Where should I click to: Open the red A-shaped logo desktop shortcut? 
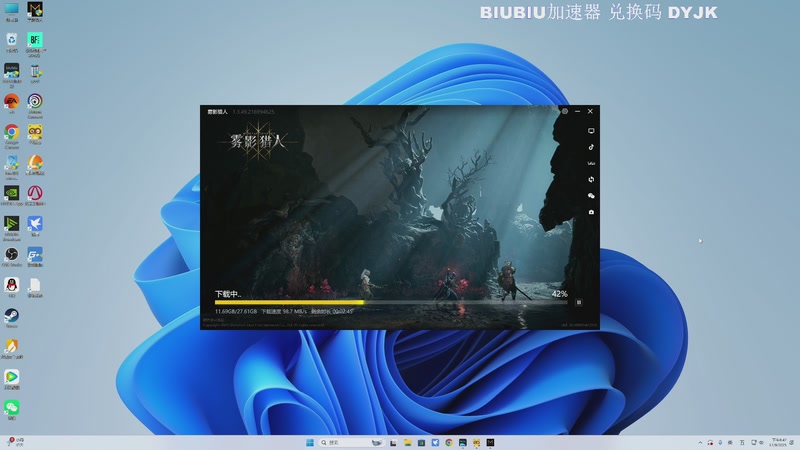(35, 195)
